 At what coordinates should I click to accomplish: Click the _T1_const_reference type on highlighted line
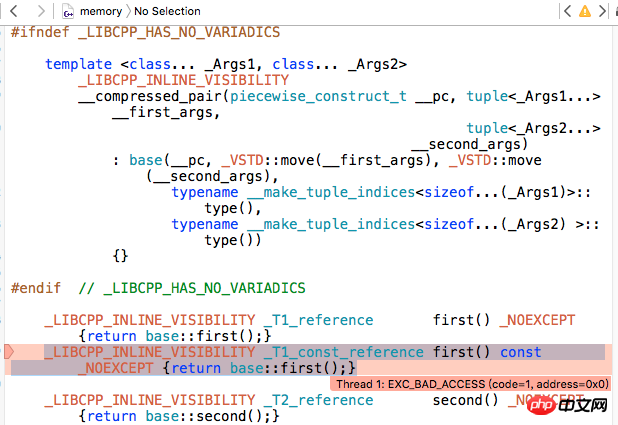(x=344, y=352)
